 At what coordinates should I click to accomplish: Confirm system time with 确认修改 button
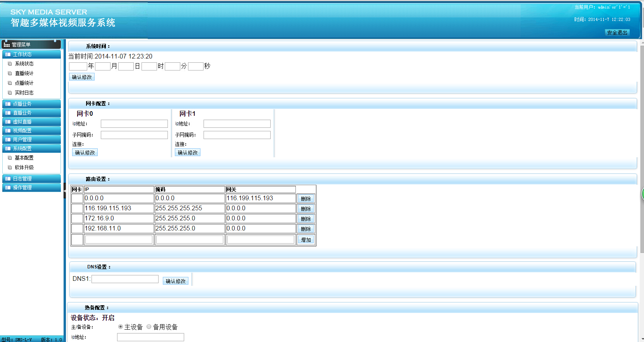pyautogui.click(x=82, y=77)
